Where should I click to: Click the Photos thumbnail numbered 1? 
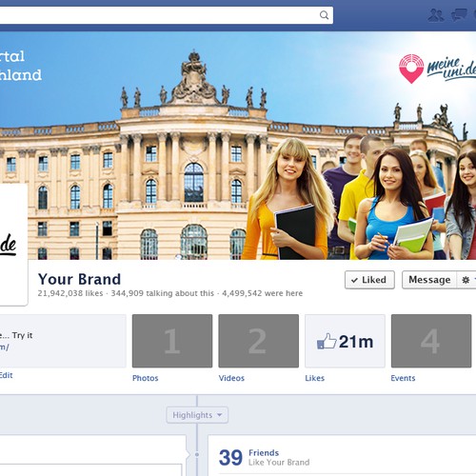click(172, 341)
